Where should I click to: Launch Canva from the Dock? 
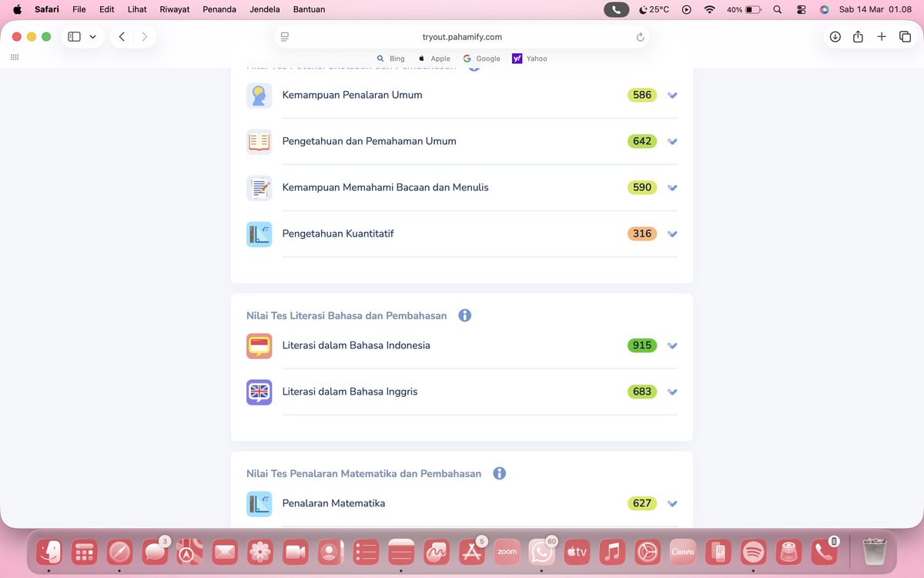coord(683,552)
